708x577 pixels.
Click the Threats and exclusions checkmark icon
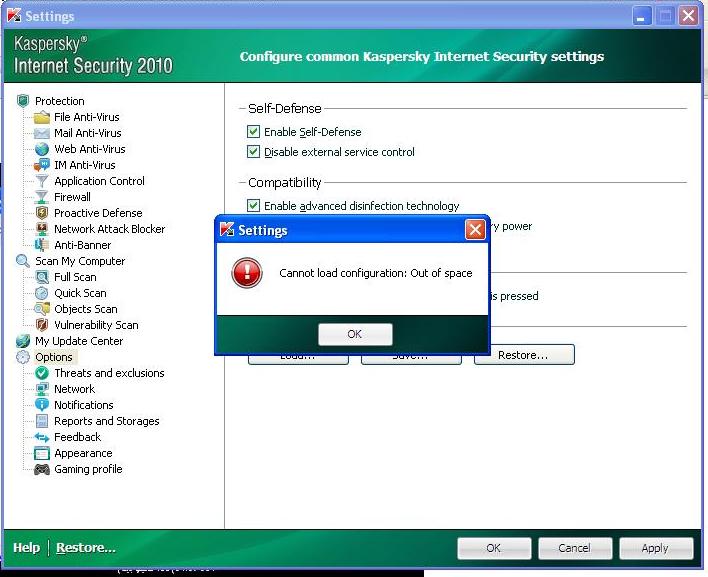tap(42, 373)
